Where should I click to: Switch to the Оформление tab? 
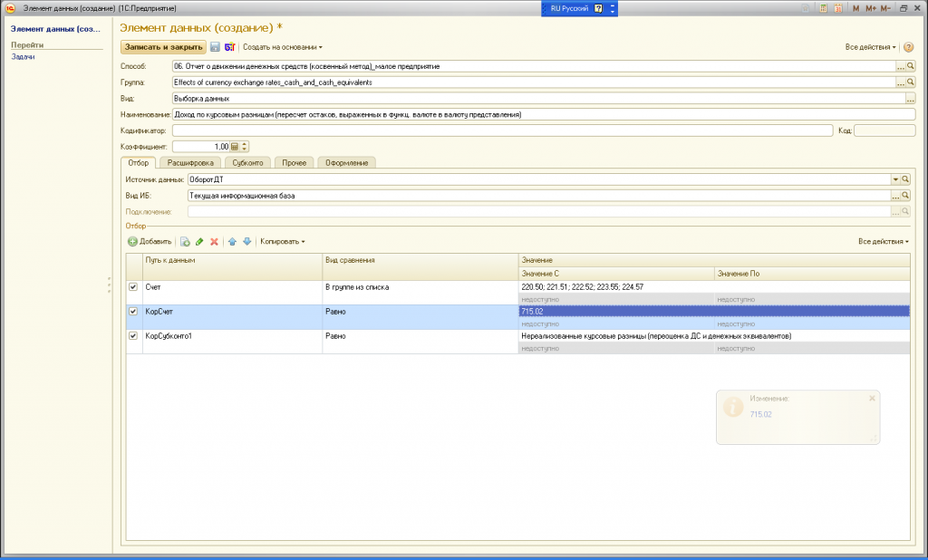click(x=347, y=163)
